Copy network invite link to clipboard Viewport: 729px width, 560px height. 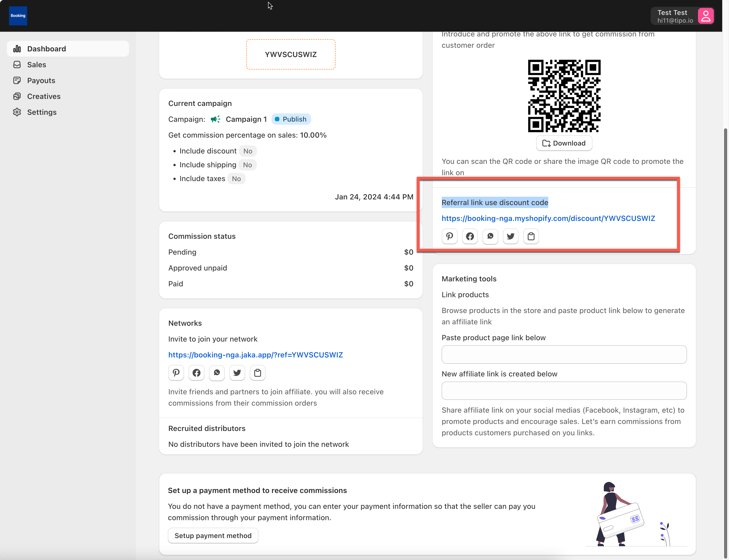pyautogui.click(x=257, y=373)
